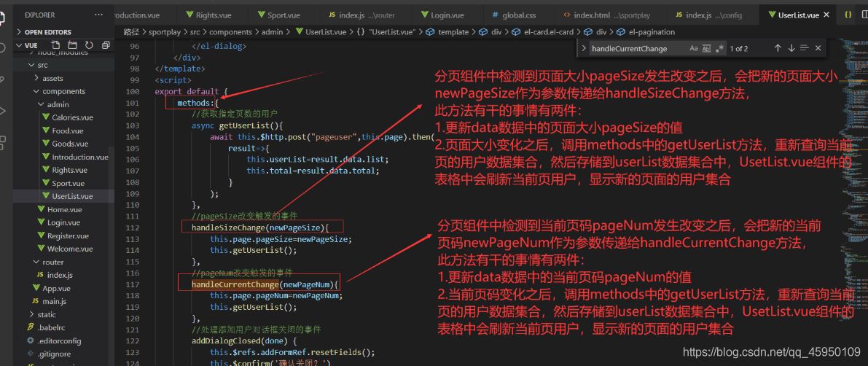Viewport: 868px width, 366px height.
Task: Go to previous find match arrow
Action: 777,48
